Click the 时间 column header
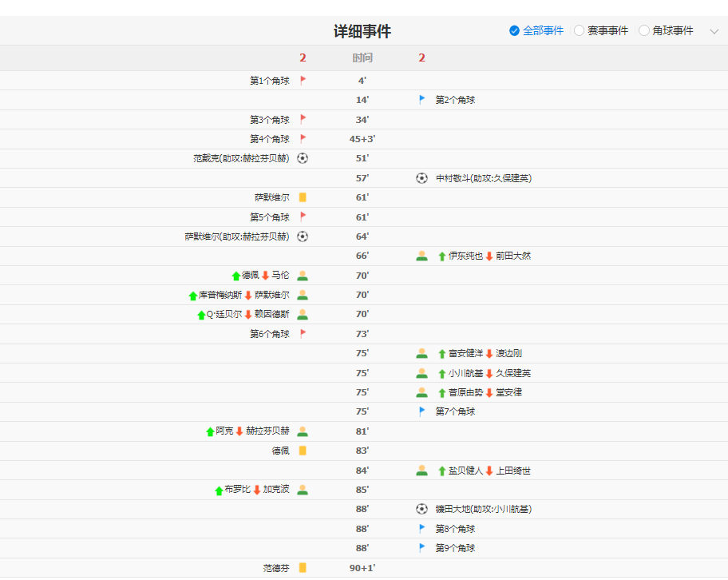This screenshot has width=728, height=580. [x=362, y=58]
